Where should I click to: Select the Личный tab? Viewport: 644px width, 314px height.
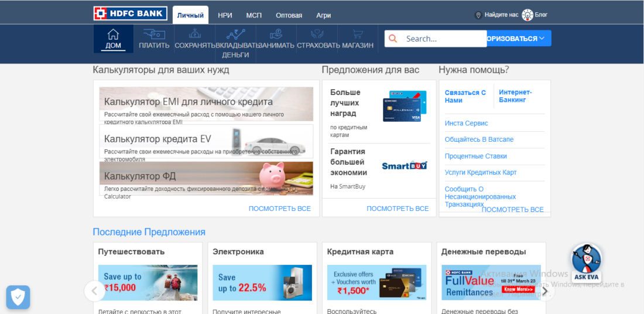pos(191,15)
